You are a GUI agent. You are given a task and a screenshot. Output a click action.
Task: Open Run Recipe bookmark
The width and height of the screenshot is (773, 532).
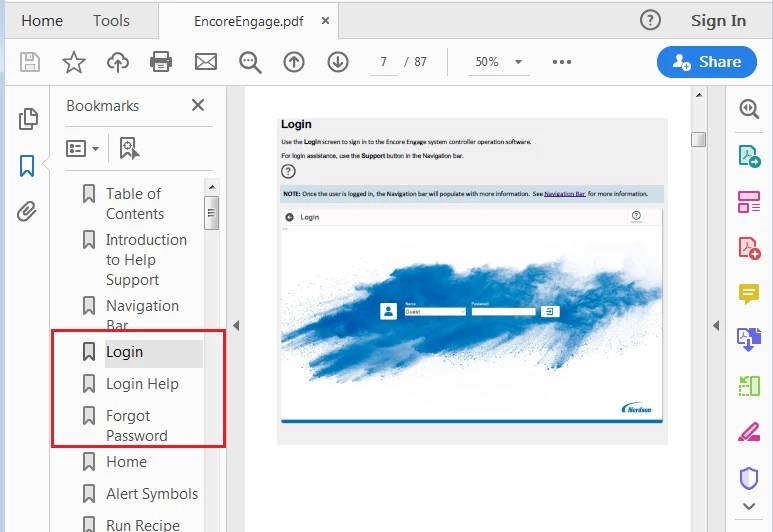[x=142, y=525]
